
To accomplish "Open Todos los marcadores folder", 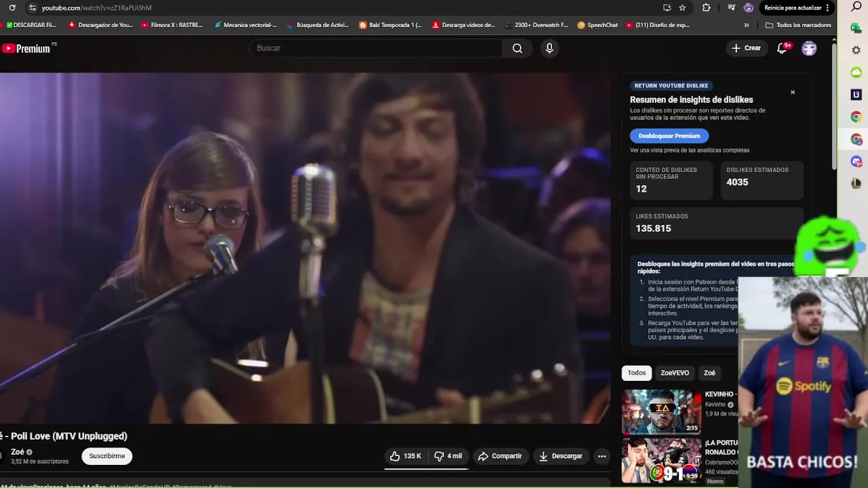I will click(x=798, y=25).
